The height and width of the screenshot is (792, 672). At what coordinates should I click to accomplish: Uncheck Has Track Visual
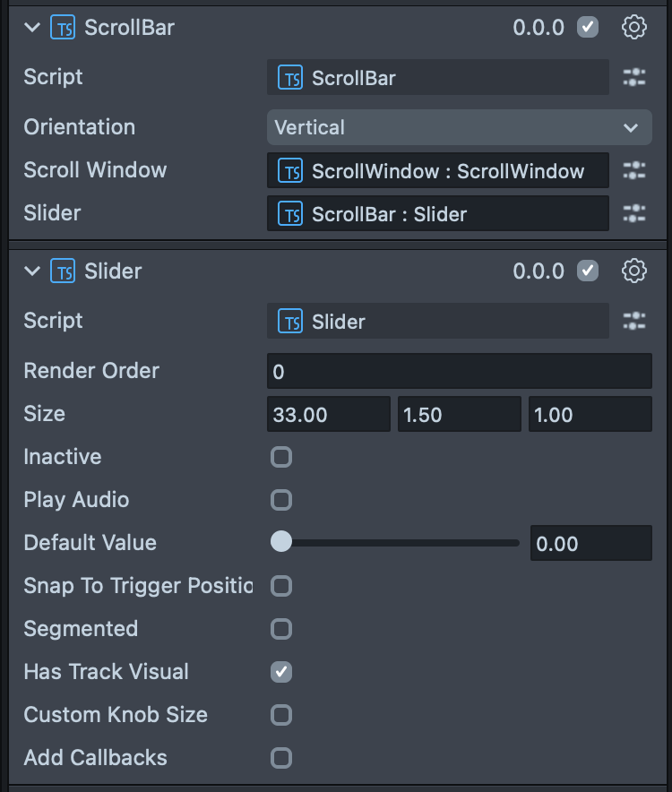click(x=281, y=672)
